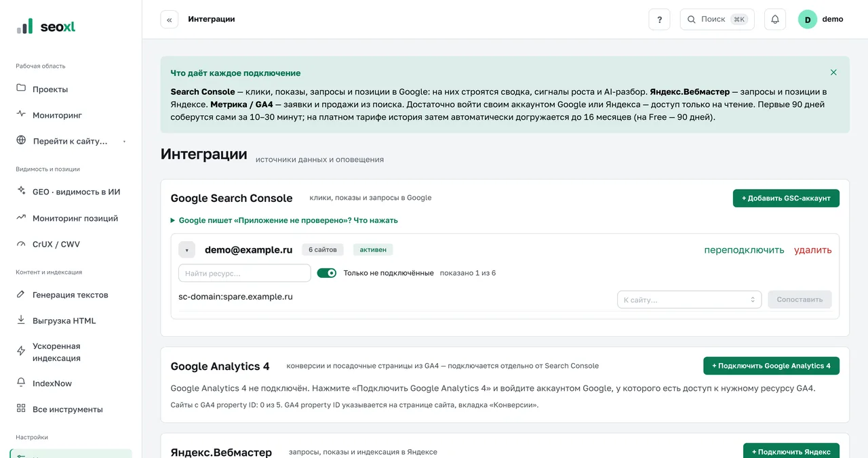Viewport: 868px width, 458px height.
Task: Click the Что даёт каждое подключение heading
Action: [235, 73]
